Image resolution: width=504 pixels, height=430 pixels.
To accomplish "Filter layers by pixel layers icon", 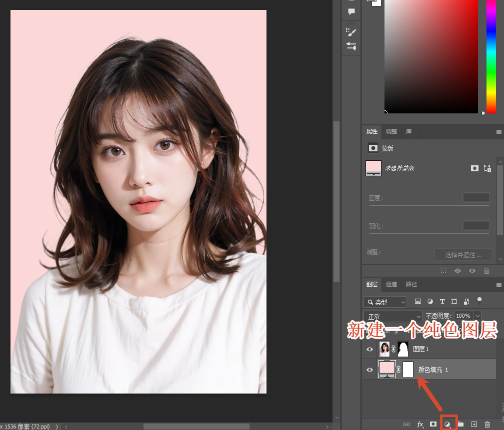I will [x=418, y=302].
